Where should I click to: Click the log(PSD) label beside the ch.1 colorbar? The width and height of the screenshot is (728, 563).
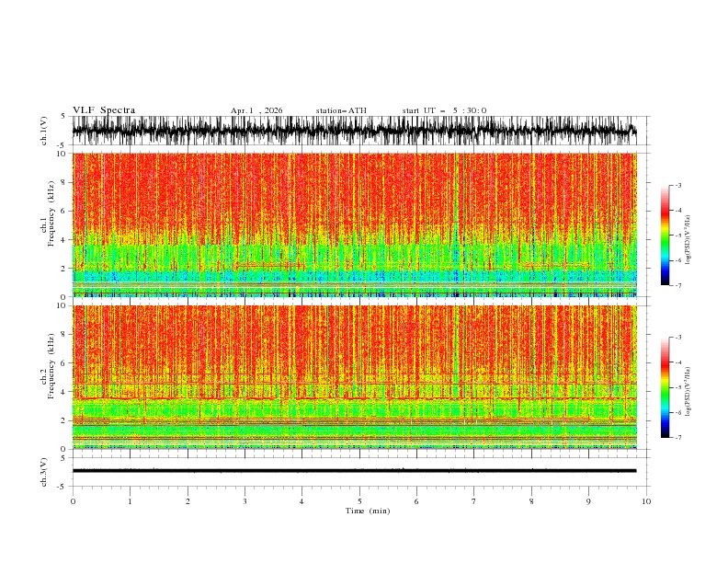coord(688,240)
